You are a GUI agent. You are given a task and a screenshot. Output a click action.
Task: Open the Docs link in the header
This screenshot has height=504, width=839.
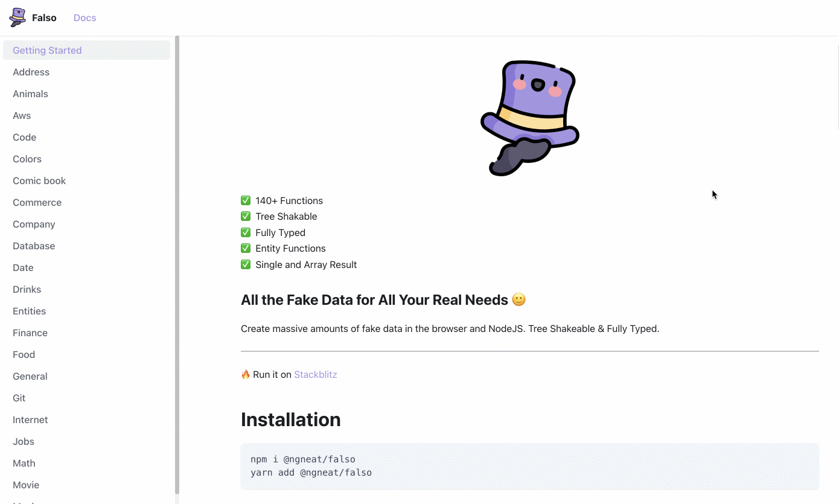[x=85, y=18]
